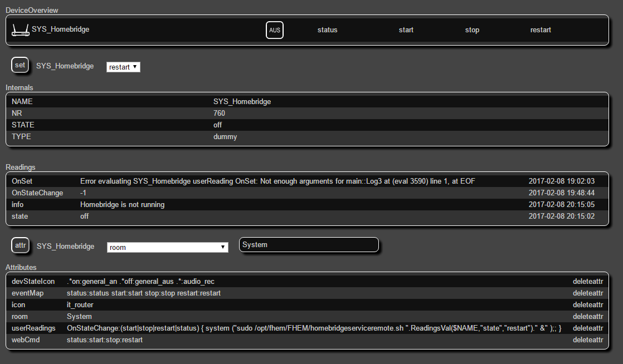
Task: Select the userReadings attribute name
Action: click(x=33, y=328)
